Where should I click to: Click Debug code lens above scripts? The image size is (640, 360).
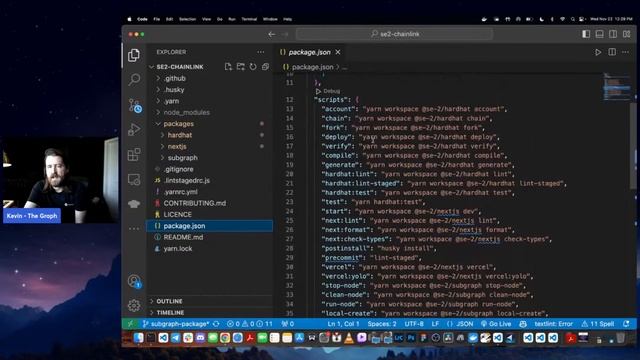328,91
